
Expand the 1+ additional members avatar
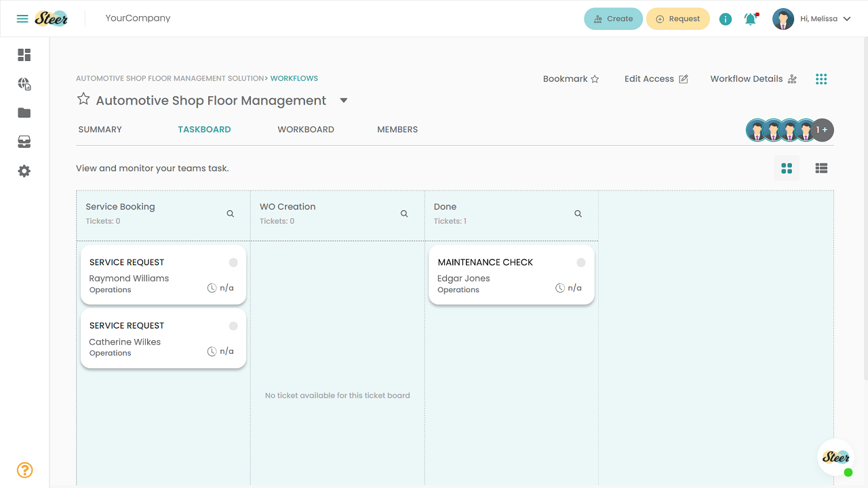pos(822,129)
